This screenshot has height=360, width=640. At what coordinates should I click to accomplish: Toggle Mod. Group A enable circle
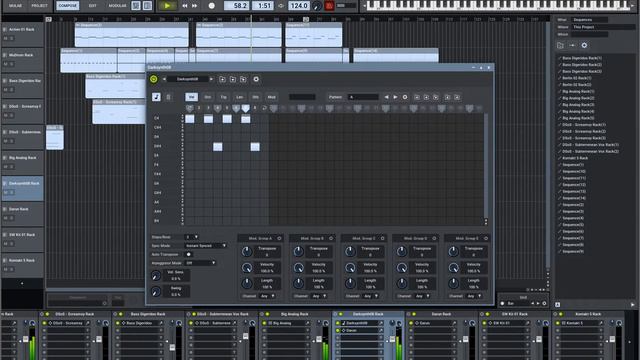(x=279, y=238)
